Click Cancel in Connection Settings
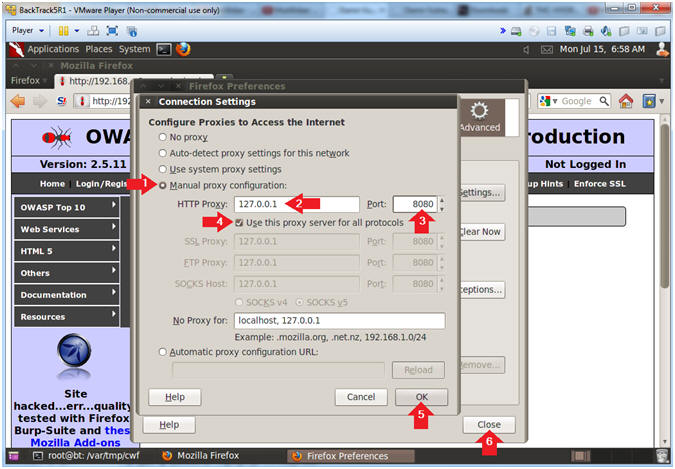675x469 pixels. coord(361,397)
